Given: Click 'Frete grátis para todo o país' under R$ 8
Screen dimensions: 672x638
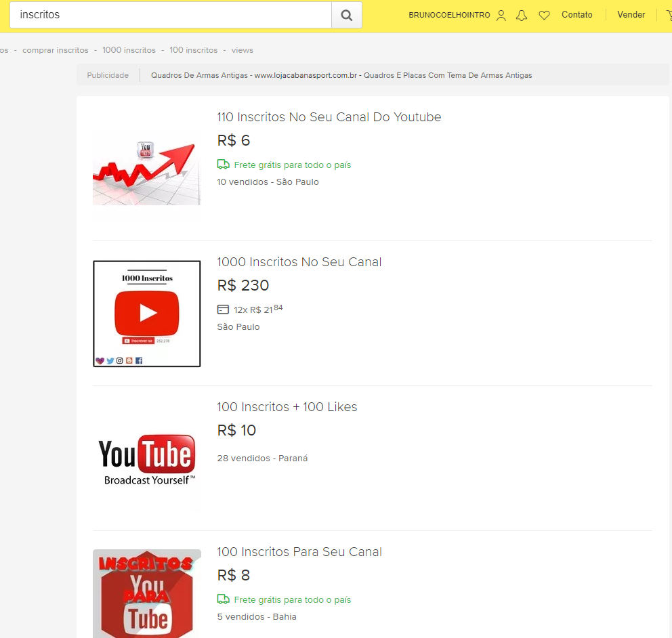Looking at the screenshot, I should pyautogui.click(x=292, y=600).
